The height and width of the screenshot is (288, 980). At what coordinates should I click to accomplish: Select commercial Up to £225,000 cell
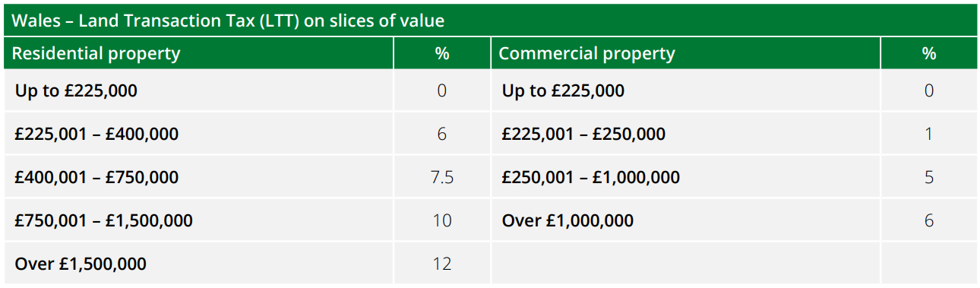[x=685, y=91]
